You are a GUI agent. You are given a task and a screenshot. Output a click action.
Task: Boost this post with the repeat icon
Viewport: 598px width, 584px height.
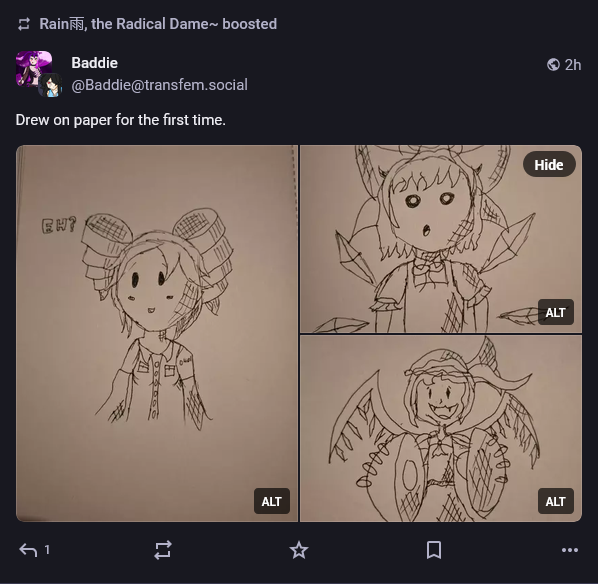click(163, 550)
